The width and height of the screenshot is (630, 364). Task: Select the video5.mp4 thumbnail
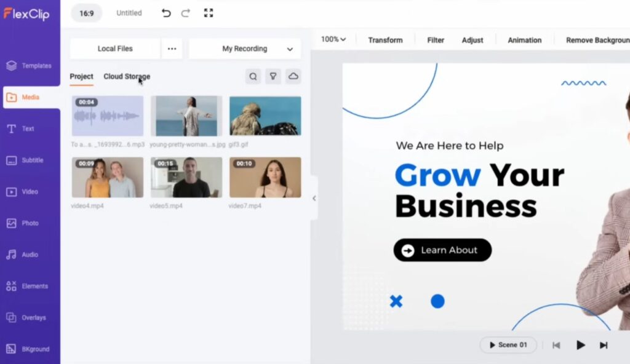186,176
